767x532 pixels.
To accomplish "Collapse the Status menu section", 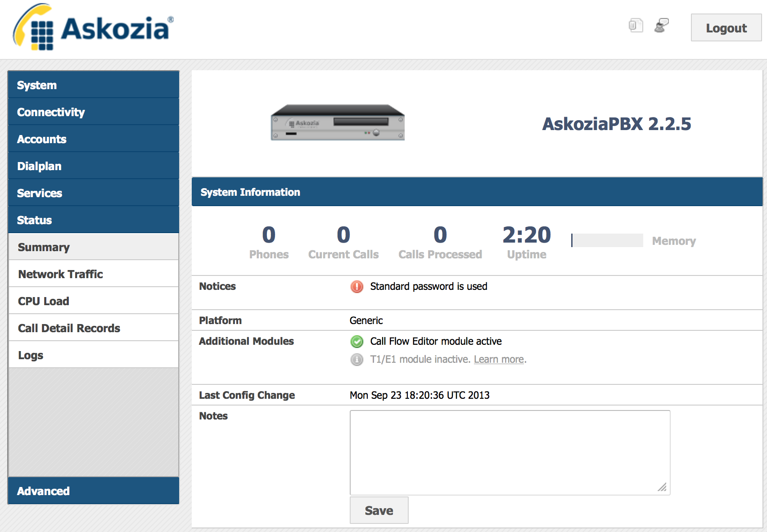I will coord(94,220).
